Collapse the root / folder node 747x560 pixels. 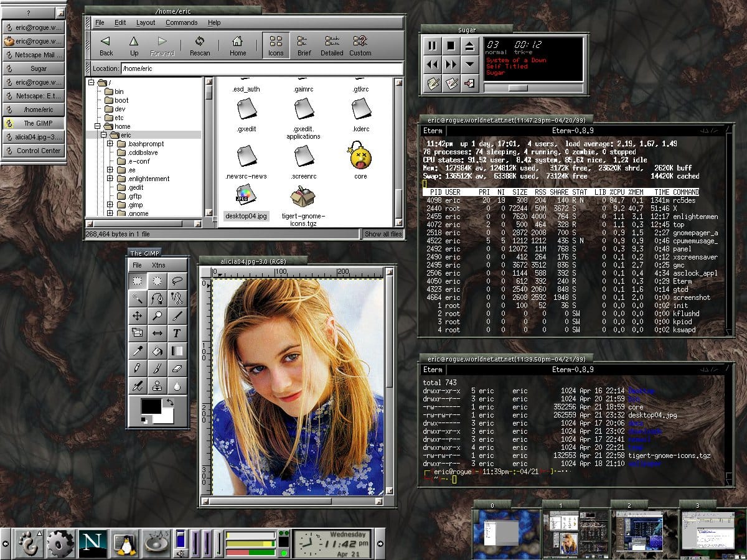click(x=91, y=83)
